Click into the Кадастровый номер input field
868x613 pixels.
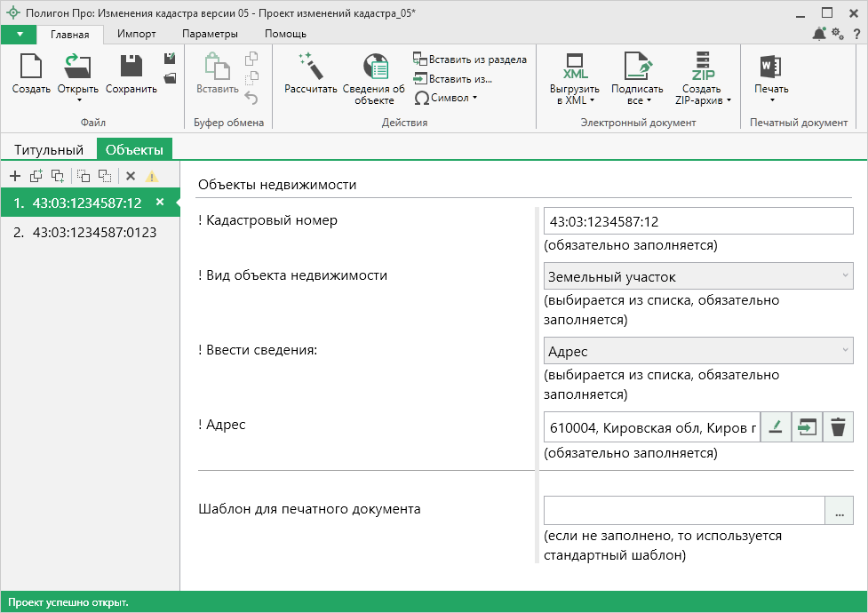tap(697, 220)
